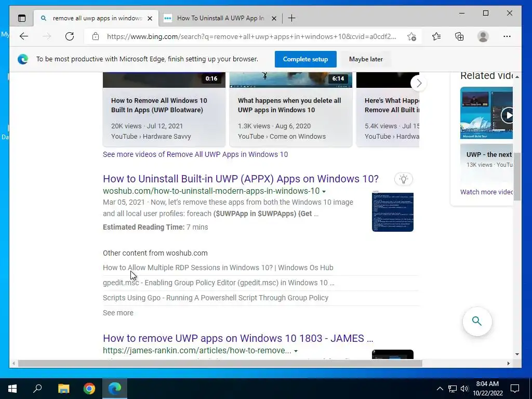The height and width of the screenshot is (399, 532).
Task: Open a new tab with plus icon
Action: coord(291,18)
